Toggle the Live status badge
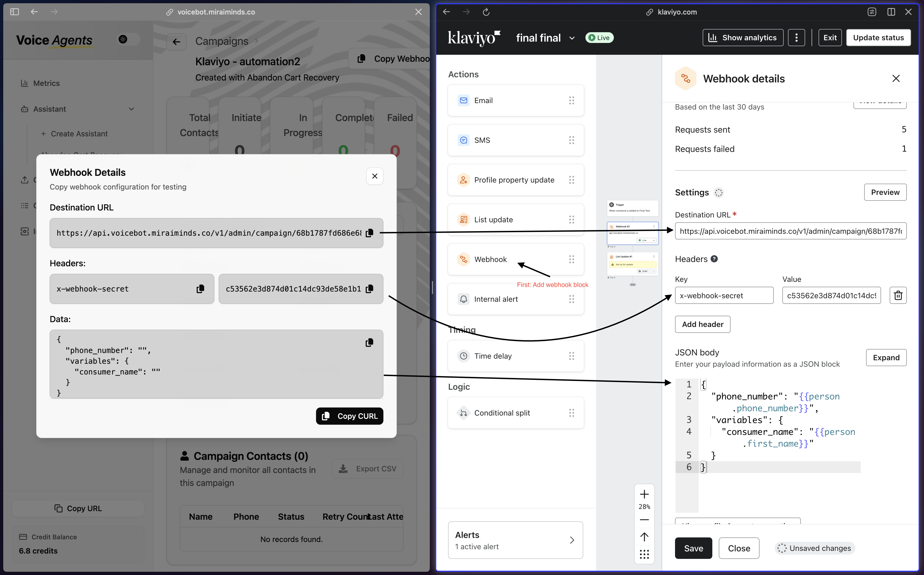The image size is (924, 575). point(599,37)
